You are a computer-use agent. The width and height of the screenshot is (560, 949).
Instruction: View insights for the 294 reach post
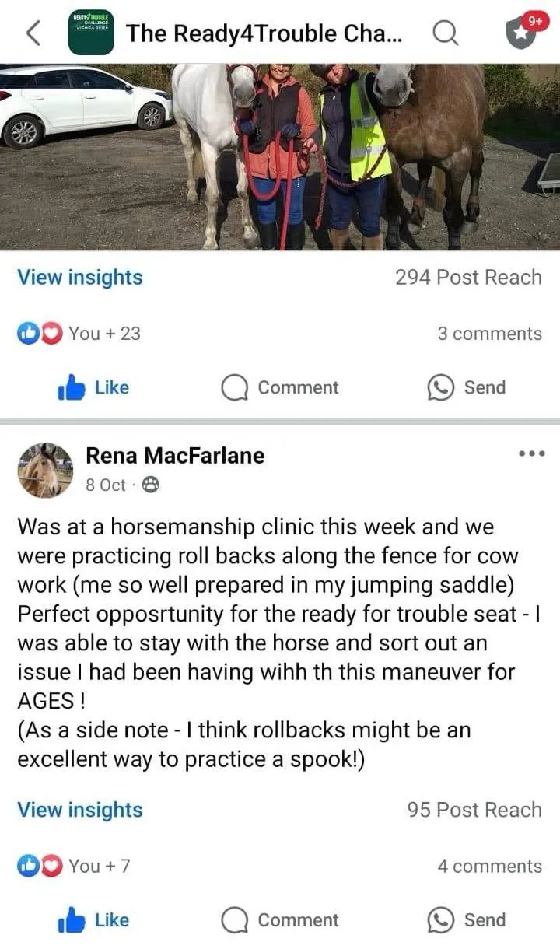[x=80, y=277]
